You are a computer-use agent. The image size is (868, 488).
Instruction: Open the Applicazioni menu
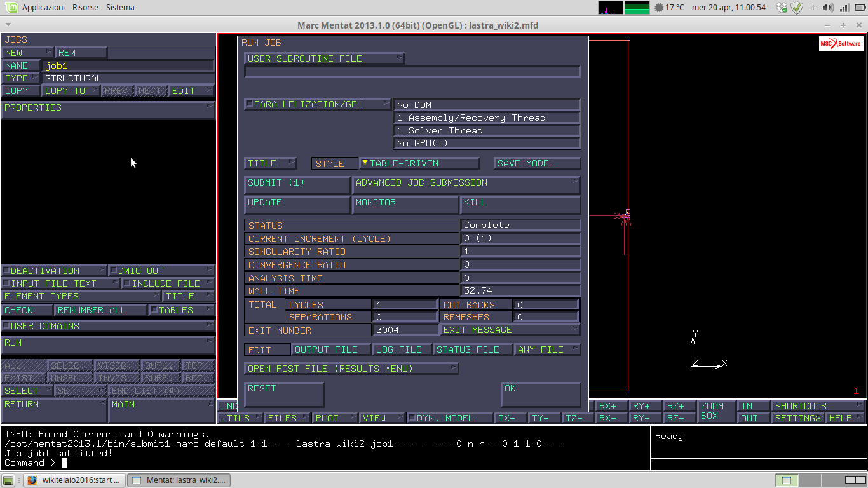click(x=43, y=8)
